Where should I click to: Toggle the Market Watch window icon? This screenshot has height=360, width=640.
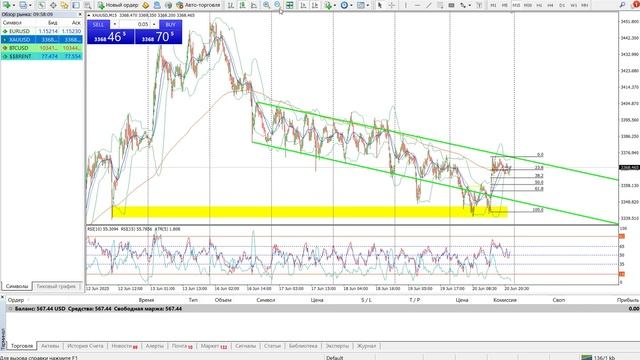[41, 5]
